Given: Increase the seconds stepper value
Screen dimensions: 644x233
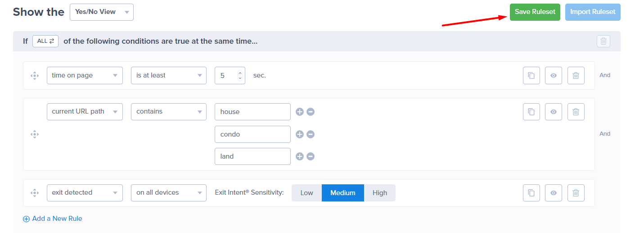Looking at the screenshot, I should pyautogui.click(x=240, y=73).
